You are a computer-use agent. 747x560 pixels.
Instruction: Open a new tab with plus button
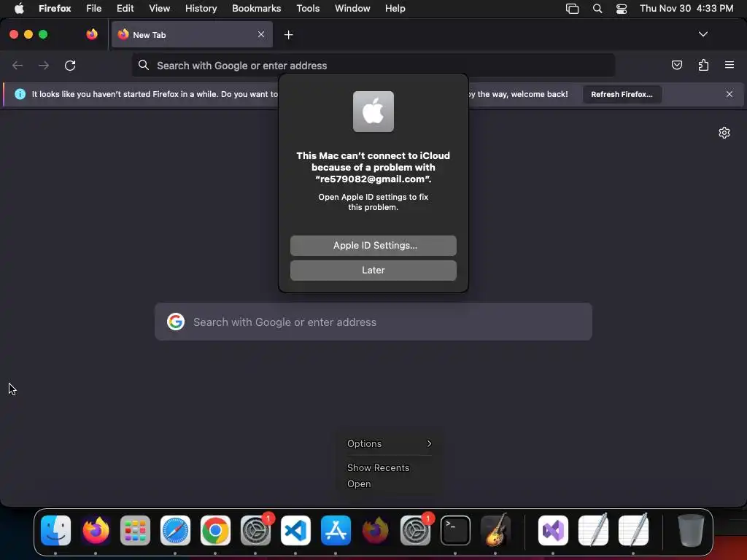(288, 35)
